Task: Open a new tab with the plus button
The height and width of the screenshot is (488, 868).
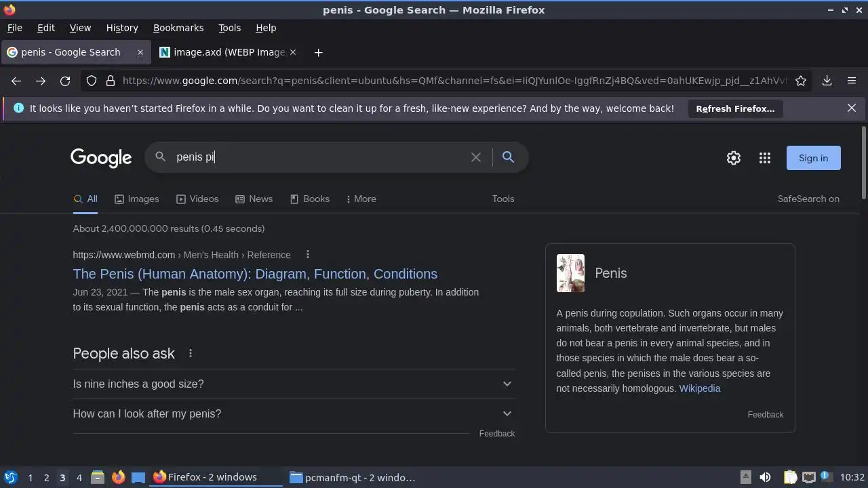Action: click(x=318, y=52)
